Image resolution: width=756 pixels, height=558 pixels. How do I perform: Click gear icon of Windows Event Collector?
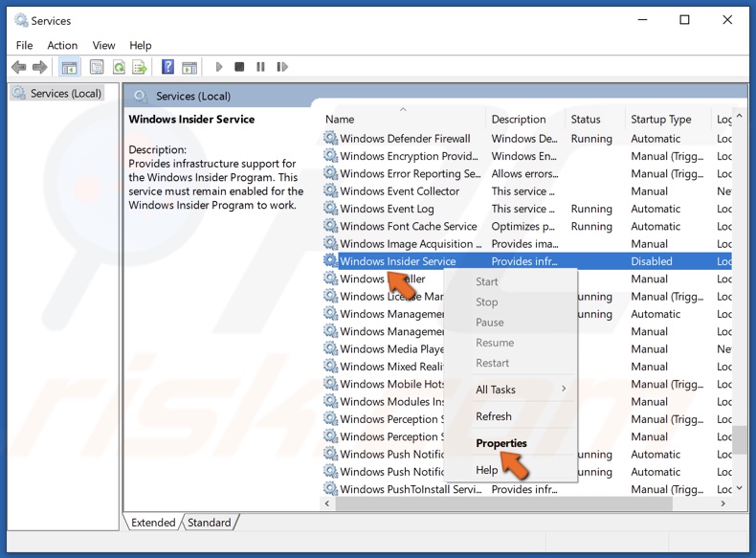330,191
